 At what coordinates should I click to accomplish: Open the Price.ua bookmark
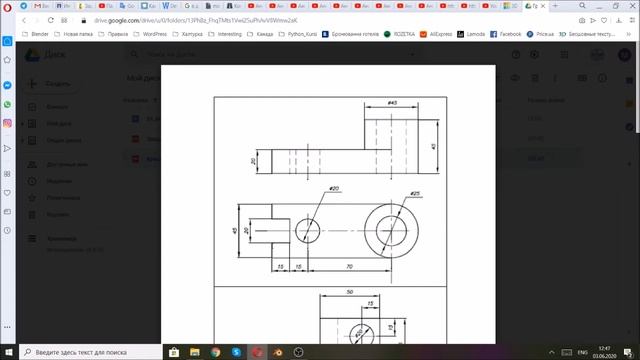(540, 34)
